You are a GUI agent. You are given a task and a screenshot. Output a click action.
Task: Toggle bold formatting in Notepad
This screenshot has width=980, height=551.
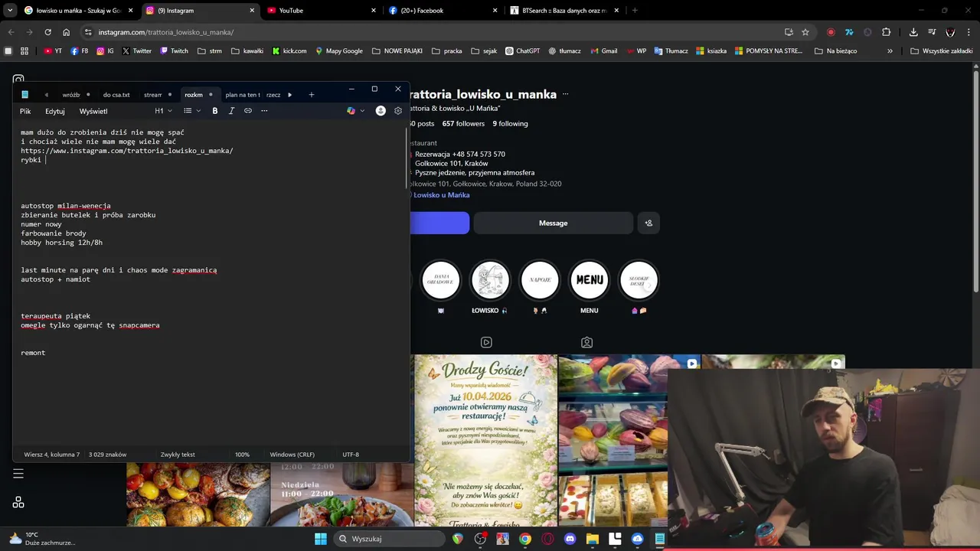(215, 111)
